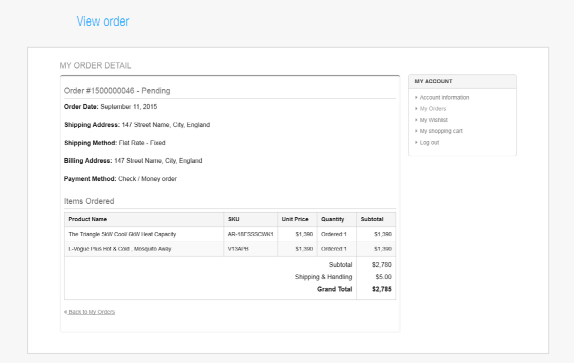Image resolution: width=574 pixels, height=363 pixels.
Task: Click Grand Total label
Action: pyautogui.click(x=335, y=289)
